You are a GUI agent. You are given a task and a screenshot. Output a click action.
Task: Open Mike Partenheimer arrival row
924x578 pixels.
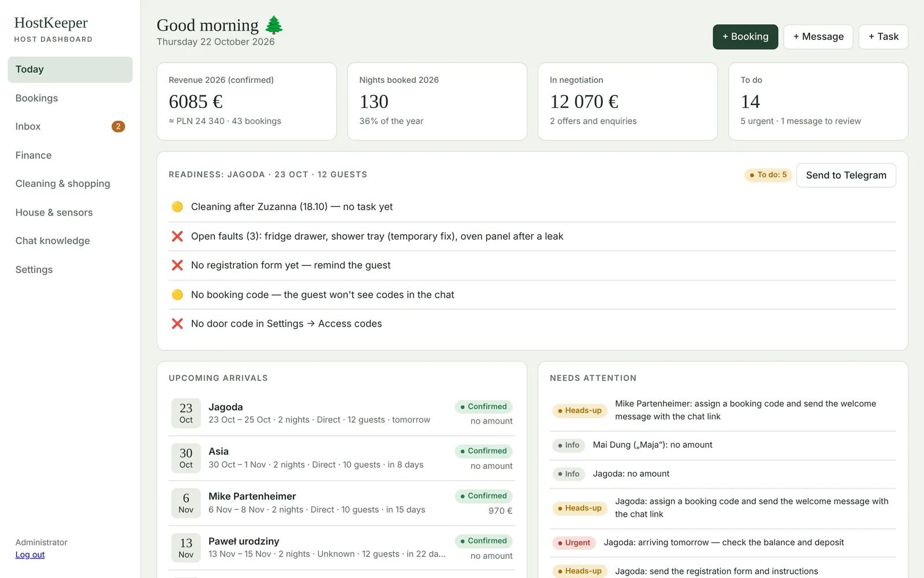coord(342,503)
